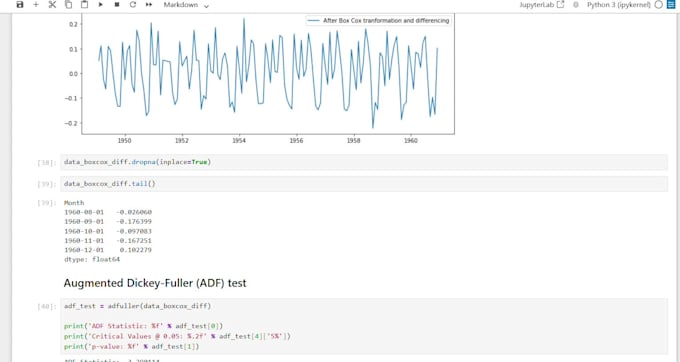Toggle the blue sidebar icon at the top right
The width and height of the screenshot is (680, 362).
(671, 5)
